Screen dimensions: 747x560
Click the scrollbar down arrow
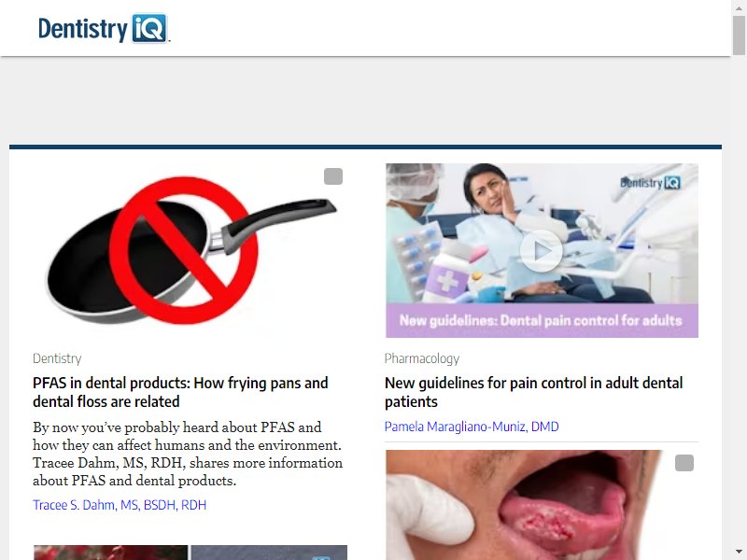coord(739,552)
